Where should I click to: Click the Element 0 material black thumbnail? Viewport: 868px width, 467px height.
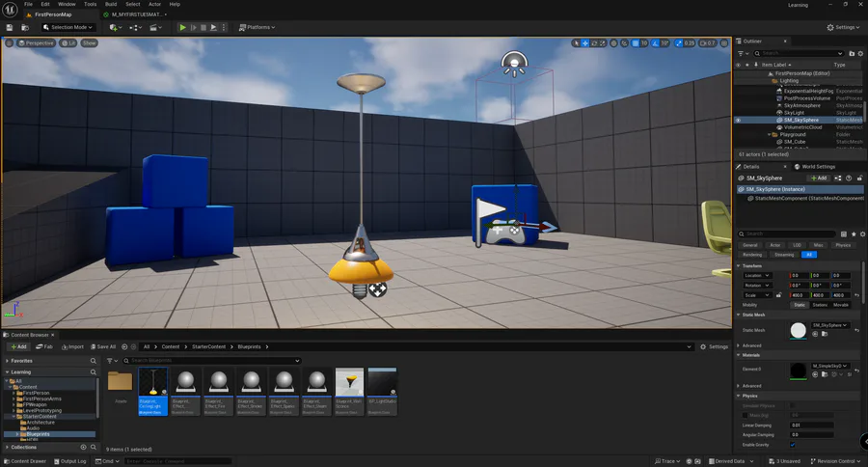pyautogui.click(x=798, y=371)
